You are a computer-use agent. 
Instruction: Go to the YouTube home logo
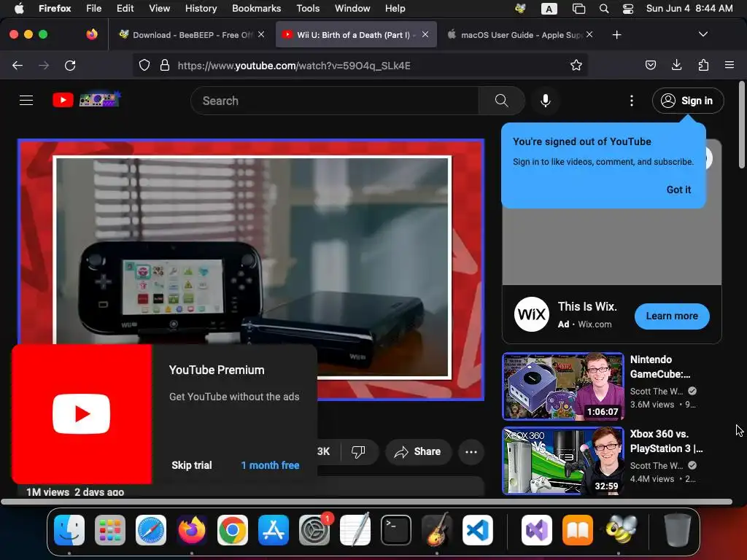pyautogui.click(x=63, y=100)
